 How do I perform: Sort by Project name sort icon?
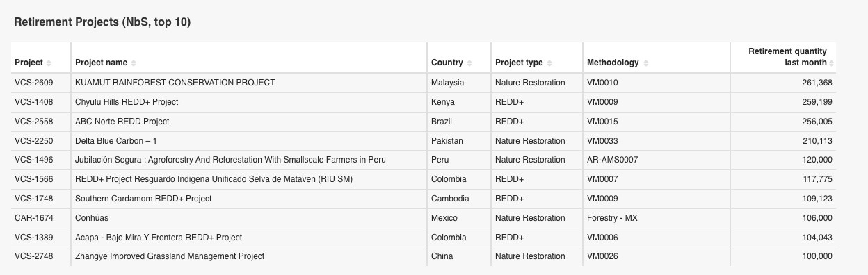point(134,63)
